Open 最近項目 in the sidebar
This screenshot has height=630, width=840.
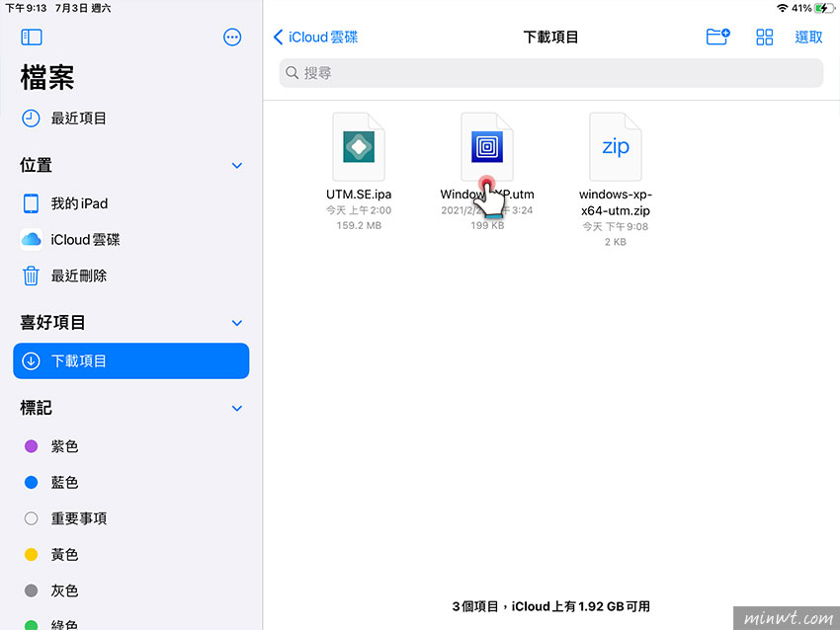(x=131, y=118)
